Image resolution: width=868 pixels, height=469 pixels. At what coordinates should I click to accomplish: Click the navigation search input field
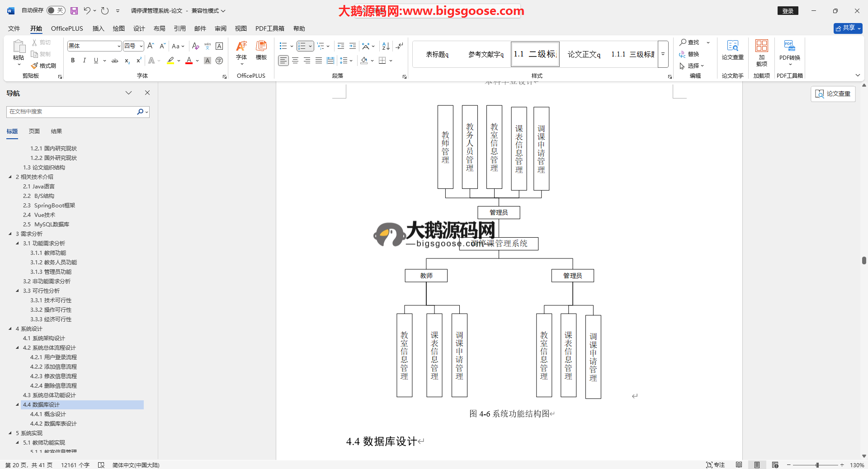pyautogui.click(x=72, y=112)
